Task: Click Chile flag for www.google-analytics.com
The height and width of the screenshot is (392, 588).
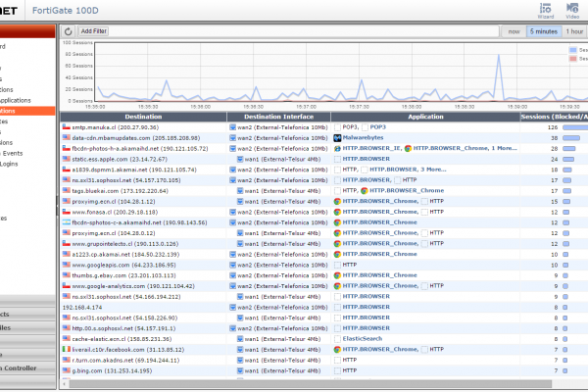Action: point(67,286)
